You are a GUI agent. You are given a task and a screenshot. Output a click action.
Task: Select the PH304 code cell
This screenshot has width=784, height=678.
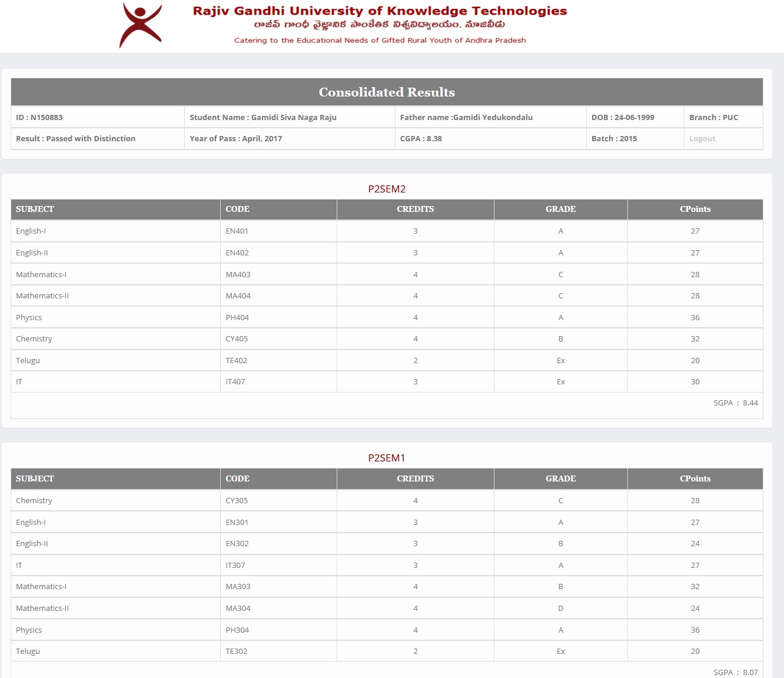(x=278, y=630)
